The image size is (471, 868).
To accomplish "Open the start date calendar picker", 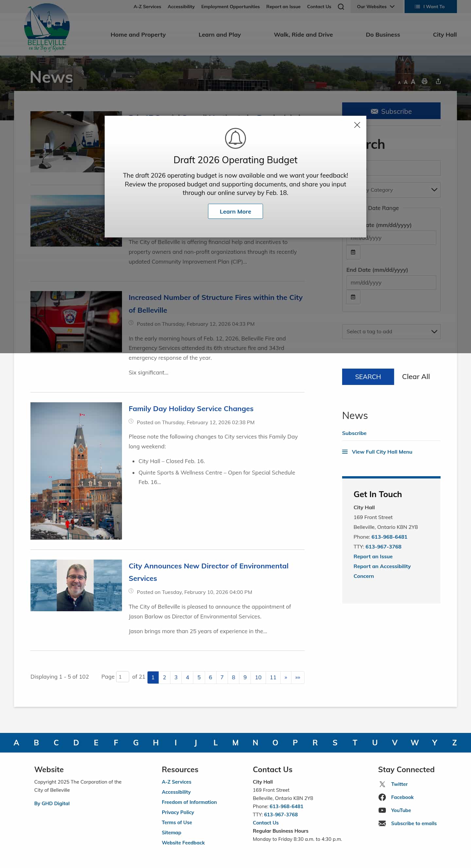I will (x=353, y=252).
